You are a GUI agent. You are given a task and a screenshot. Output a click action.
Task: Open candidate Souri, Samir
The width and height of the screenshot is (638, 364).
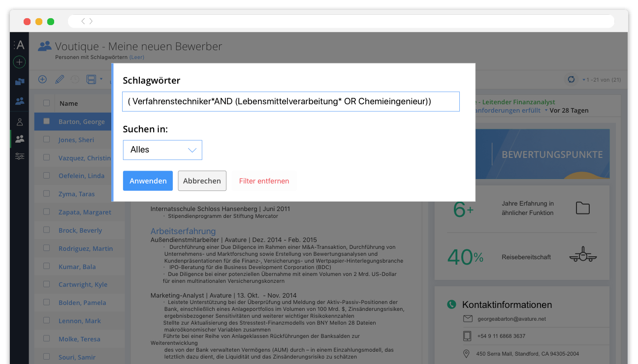77,357
